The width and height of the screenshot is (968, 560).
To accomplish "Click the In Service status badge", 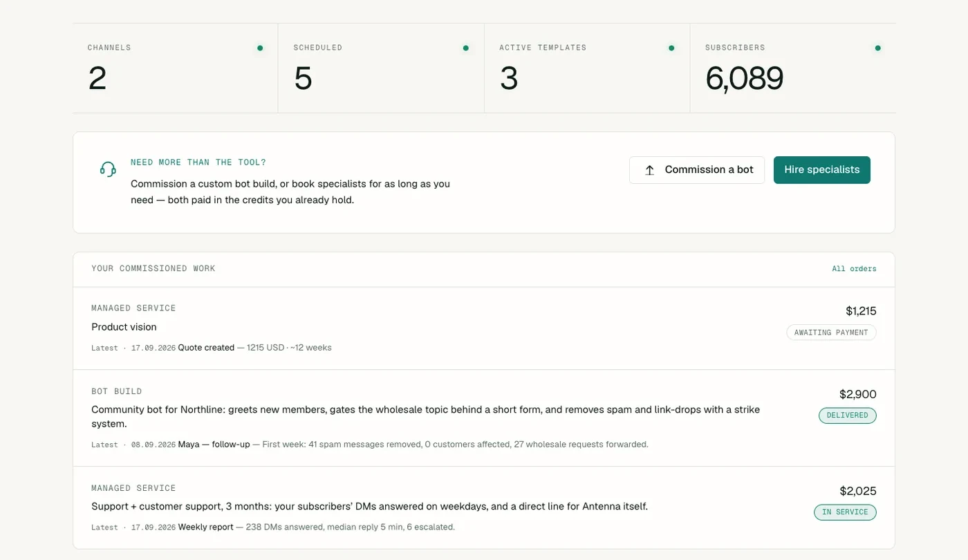I will click(x=845, y=512).
